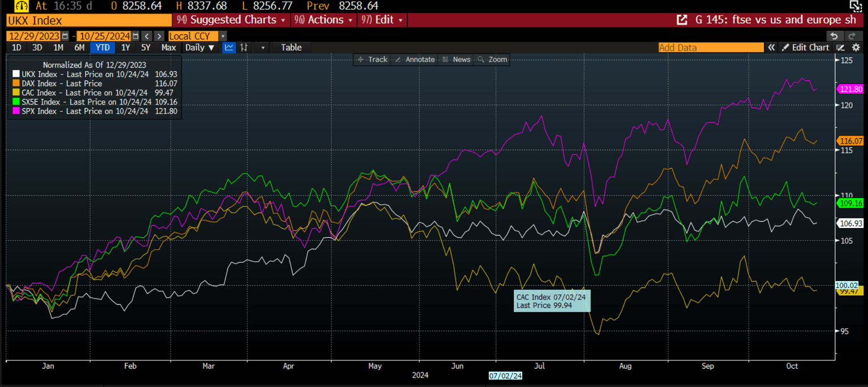The width and height of the screenshot is (868, 387).
Task: Select the 1Y time range
Action: coord(125,48)
